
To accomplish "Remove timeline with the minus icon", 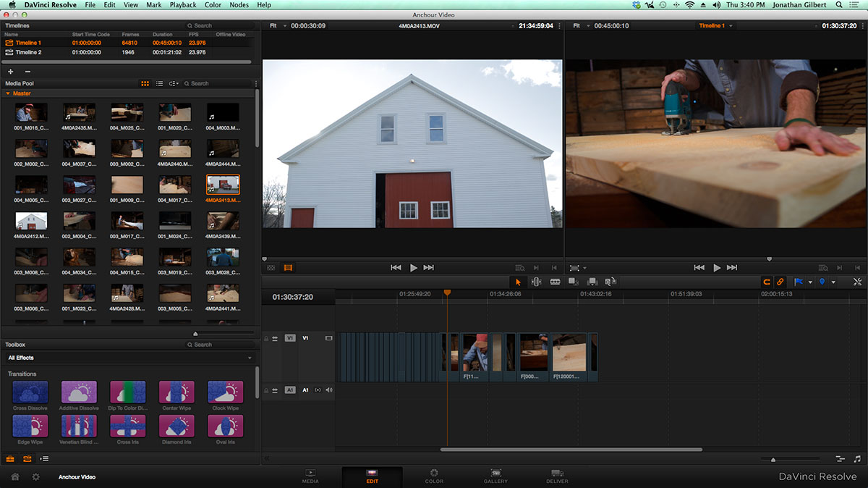I will (x=27, y=72).
